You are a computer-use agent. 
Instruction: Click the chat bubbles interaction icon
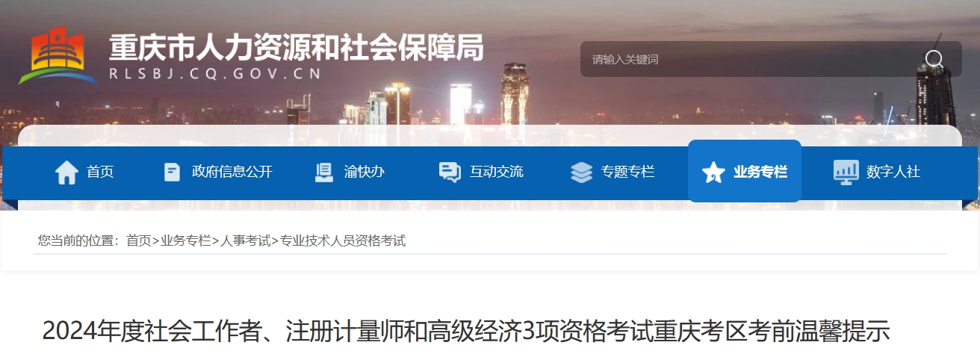tap(450, 172)
